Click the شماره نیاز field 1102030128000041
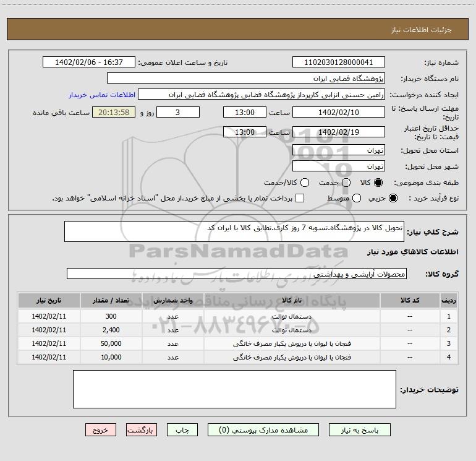476x461 pixels. 339,62
